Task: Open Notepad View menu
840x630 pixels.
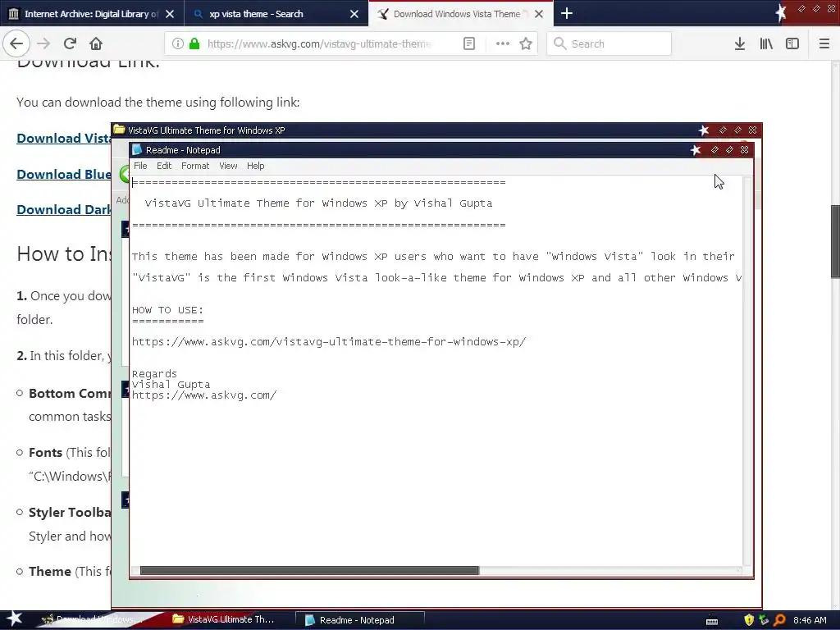Action: [x=228, y=166]
